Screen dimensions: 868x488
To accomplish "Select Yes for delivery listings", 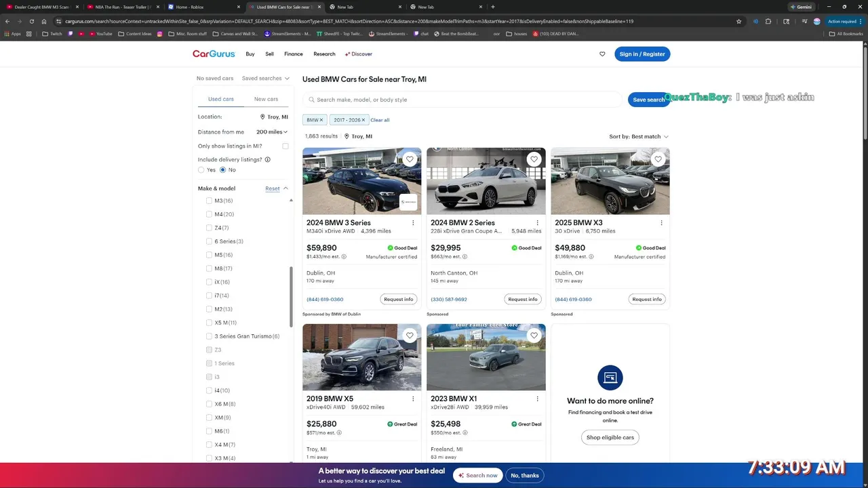I will click(x=201, y=169).
